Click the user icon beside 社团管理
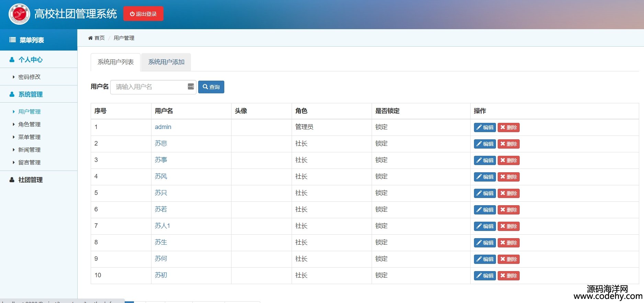The width and height of the screenshot is (644, 303). [12, 180]
